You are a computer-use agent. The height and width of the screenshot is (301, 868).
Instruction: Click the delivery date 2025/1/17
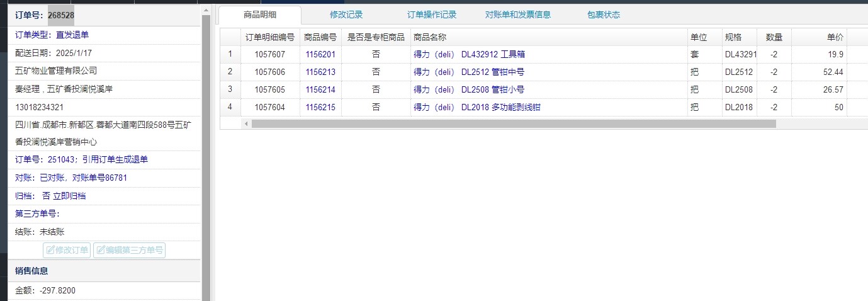(x=74, y=54)
